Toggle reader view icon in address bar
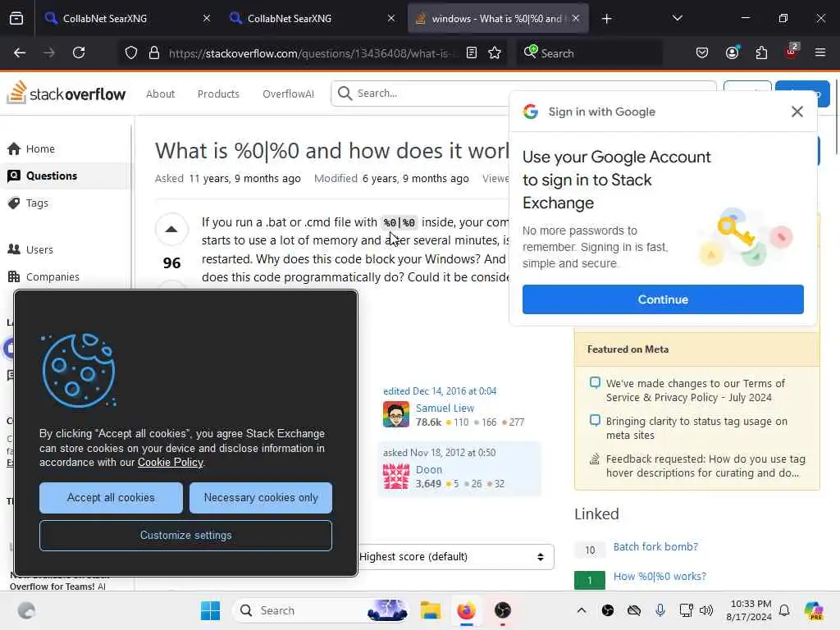Viewport: 840px width, 630px height. [x=472, y=52]
